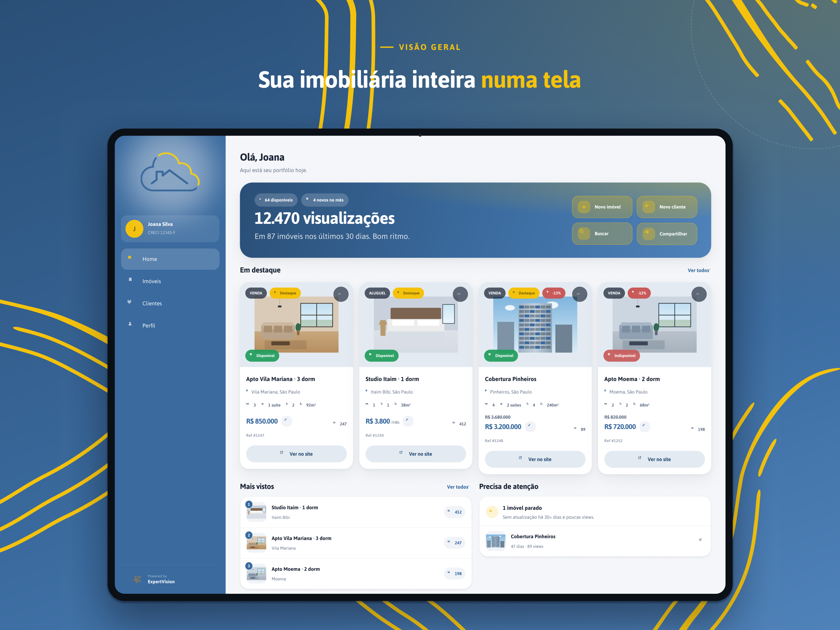Open more options on Cobertura Pinheiros card
The image size is (840, 630).
click(x=580, y=294)
